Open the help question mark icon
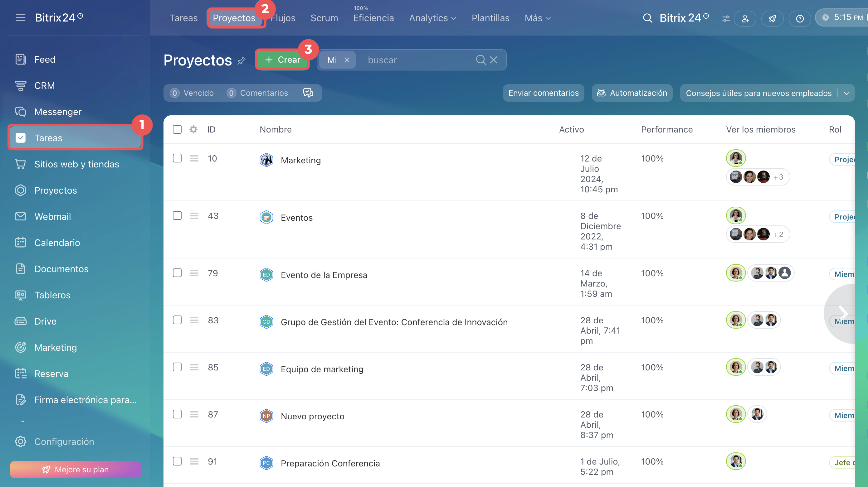The image size is (868, 487). coord(800,18)
